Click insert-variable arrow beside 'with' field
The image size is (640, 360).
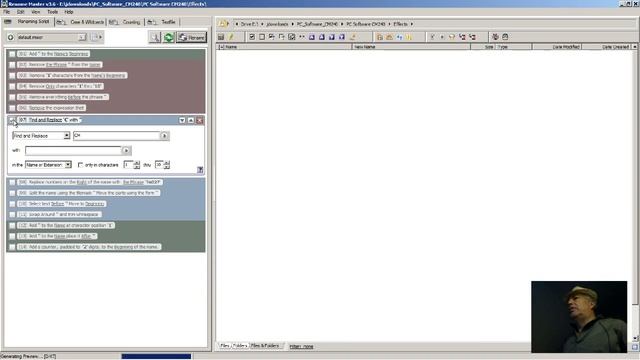(x=126, y=151)
